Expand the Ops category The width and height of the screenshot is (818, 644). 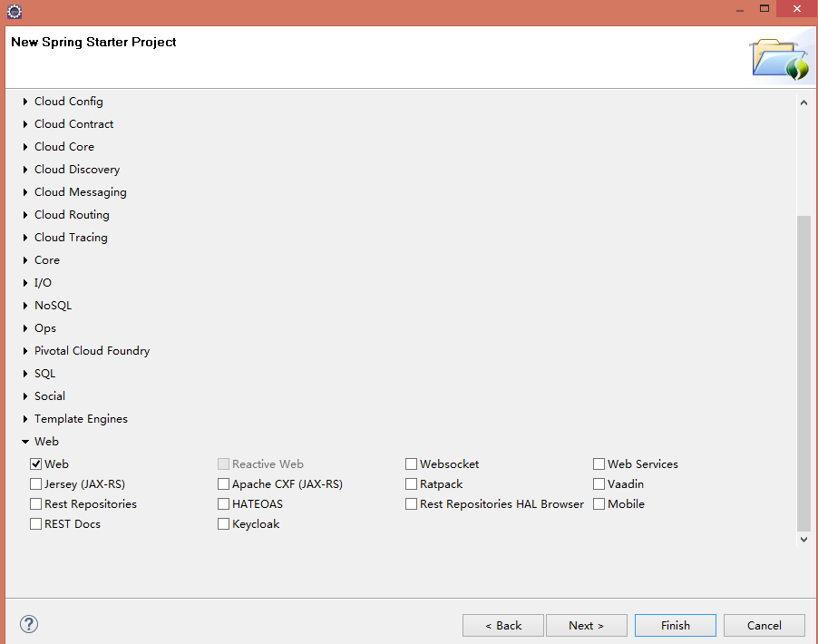[25, 328]
